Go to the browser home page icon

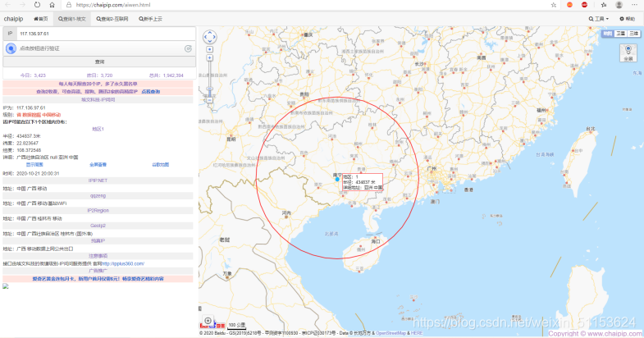[53, 5]
